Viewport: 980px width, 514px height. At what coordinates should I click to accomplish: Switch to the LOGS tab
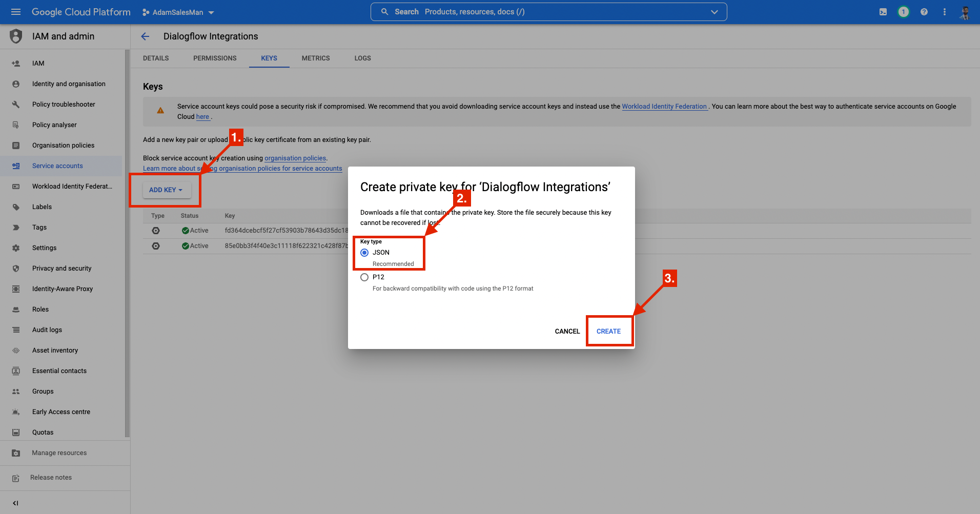[363, 58]
